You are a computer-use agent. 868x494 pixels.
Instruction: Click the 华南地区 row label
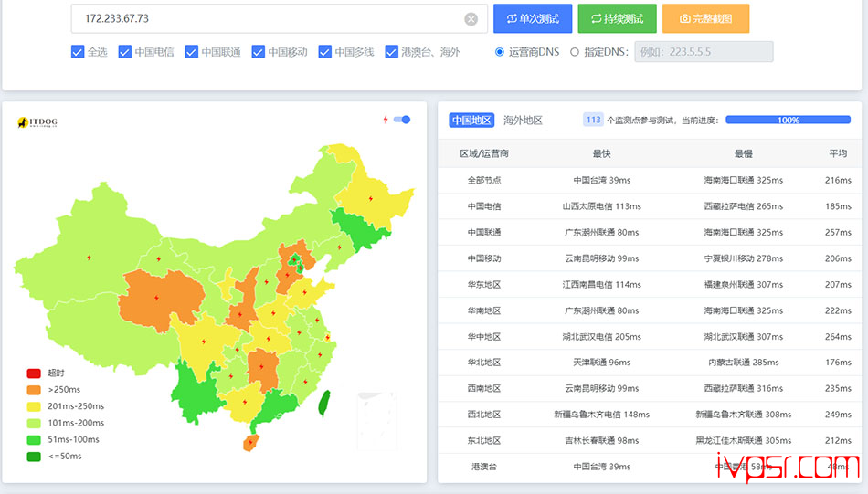pos(484,310)
